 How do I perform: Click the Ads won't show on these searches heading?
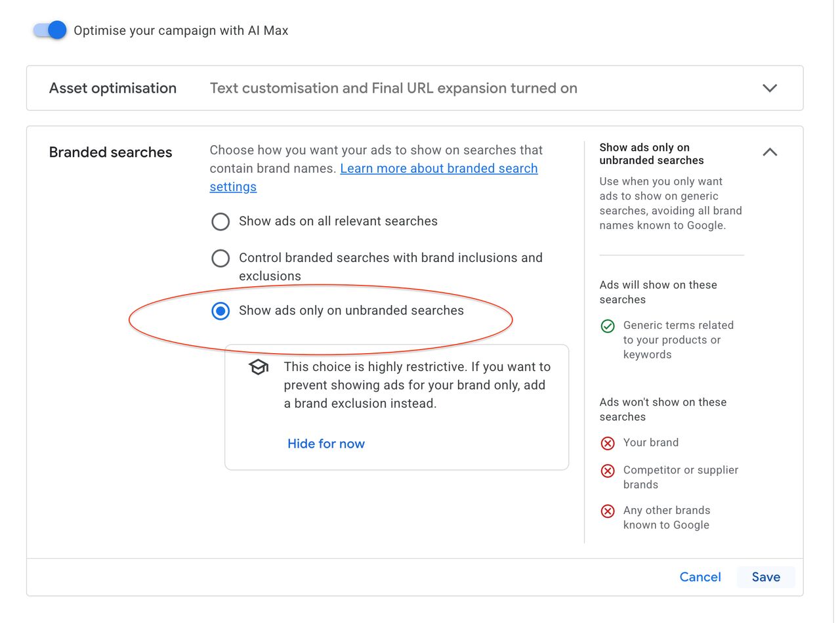(x=663, y=410)
